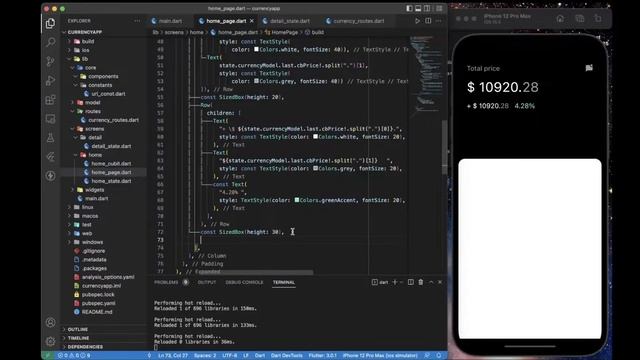Viewport: 640px width, 360px height.
Task: Open the Extensions view
Action: click(x=50, y=100)
